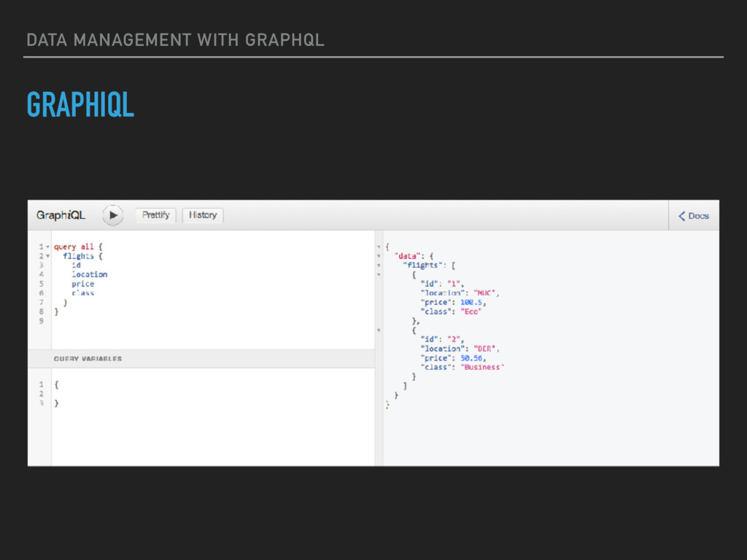Toggle the QUERY VARIABLES pane header
This screenshot has height=560, width=747.
click(x=201, y=359)
